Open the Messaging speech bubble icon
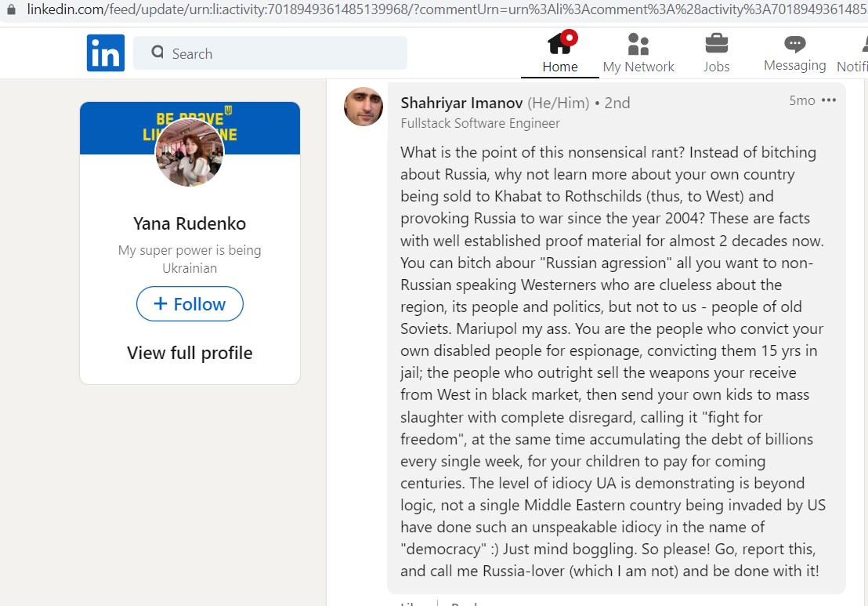The image size is (868, 606). tap(795, 45)
